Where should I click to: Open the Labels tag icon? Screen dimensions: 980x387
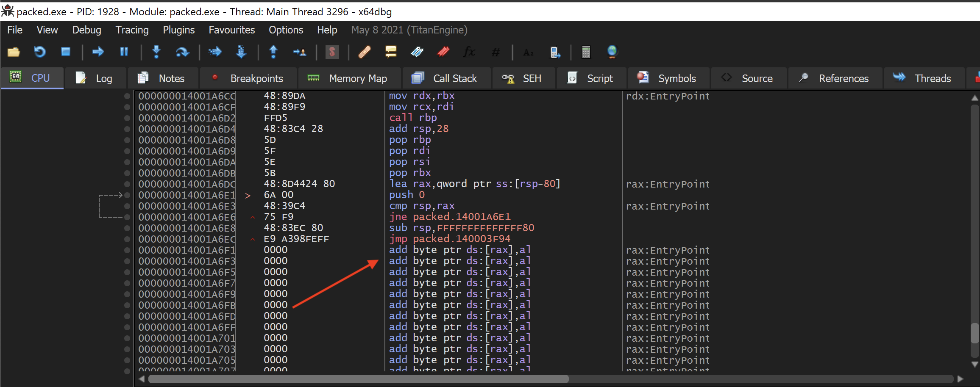[417, 52]
